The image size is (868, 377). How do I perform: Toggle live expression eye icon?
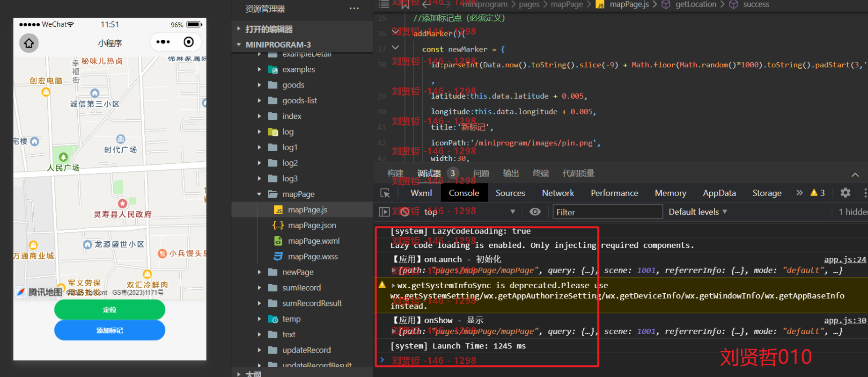pyautogui.click(x=535, y=212)
